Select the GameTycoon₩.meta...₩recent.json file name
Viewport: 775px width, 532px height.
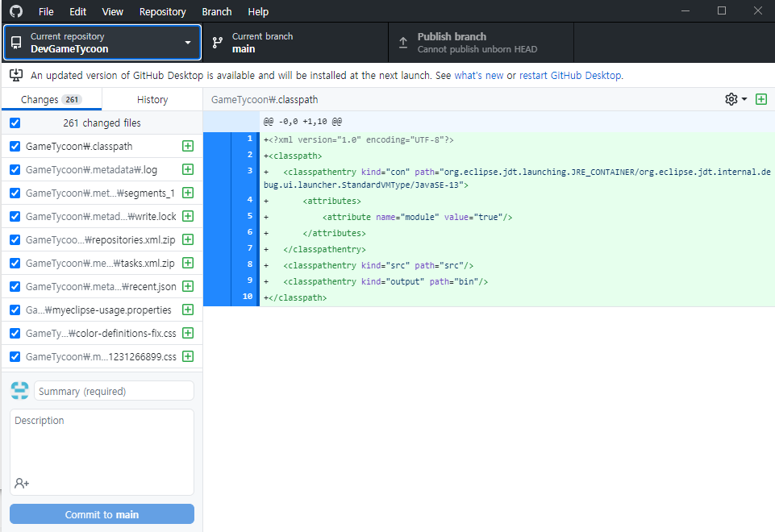pyautogui.click(x=101, y=286)
